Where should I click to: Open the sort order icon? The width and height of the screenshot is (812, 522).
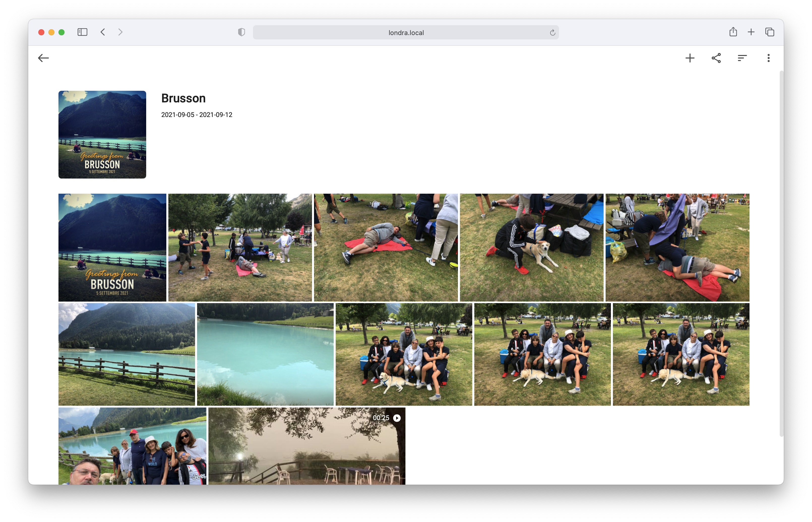click(742, 58)
